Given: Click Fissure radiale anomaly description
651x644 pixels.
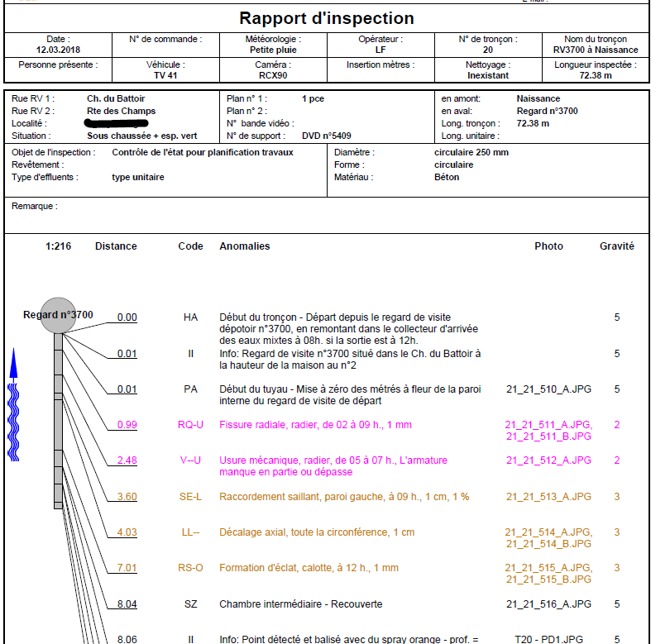Looking at the screenshot, I should [315, 425].
